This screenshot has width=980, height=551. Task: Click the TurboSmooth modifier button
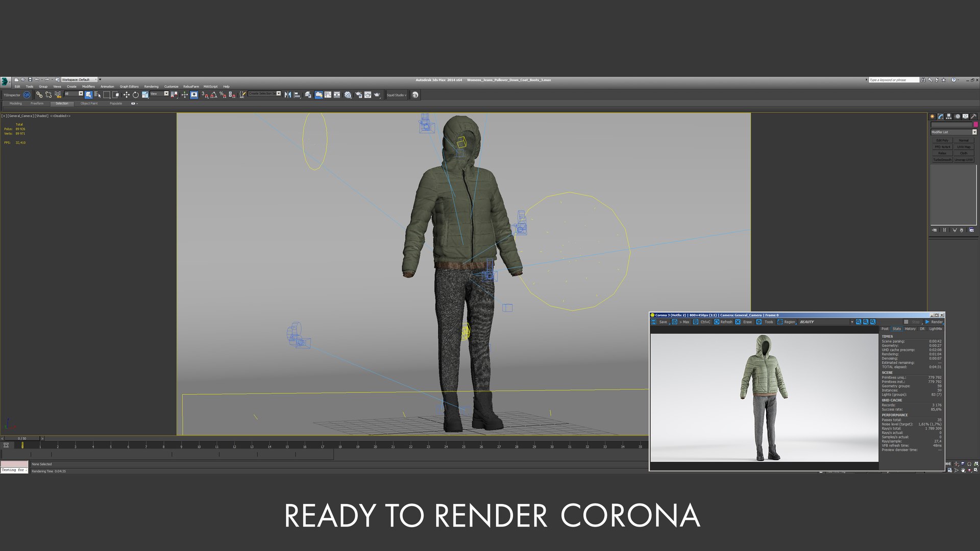pyautogui.click(x=942, y=160)
